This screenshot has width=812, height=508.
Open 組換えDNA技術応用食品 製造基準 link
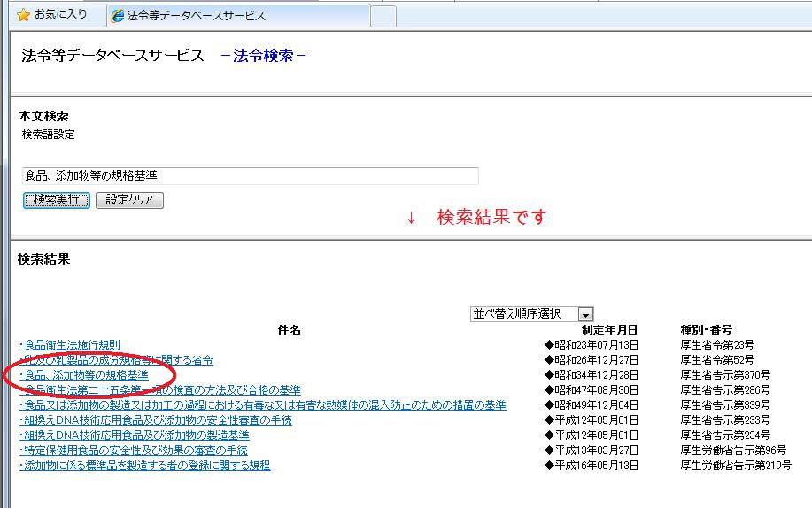point(135,435)
